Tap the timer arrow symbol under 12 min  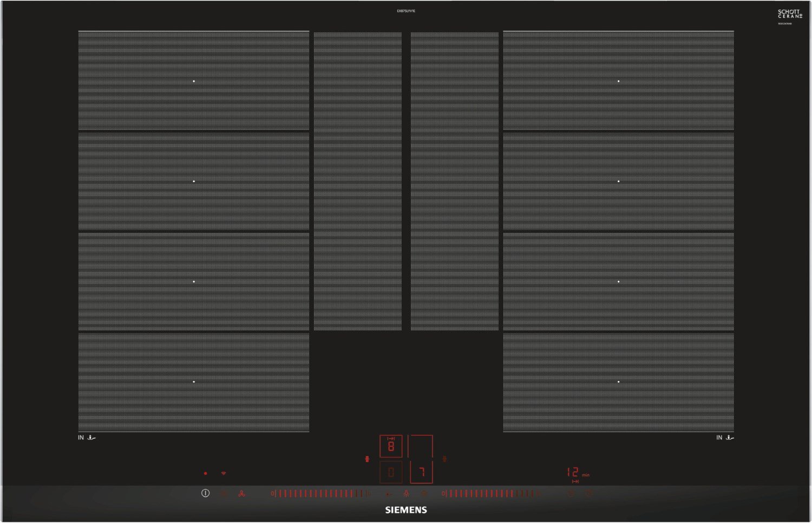tap(575, 481)
